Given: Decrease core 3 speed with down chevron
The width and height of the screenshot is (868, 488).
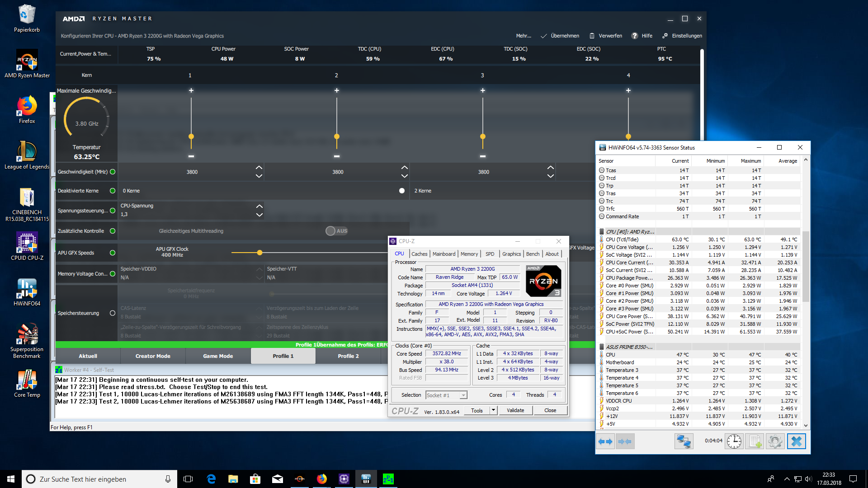Looking at the screenshot, I should coord(551,176).
